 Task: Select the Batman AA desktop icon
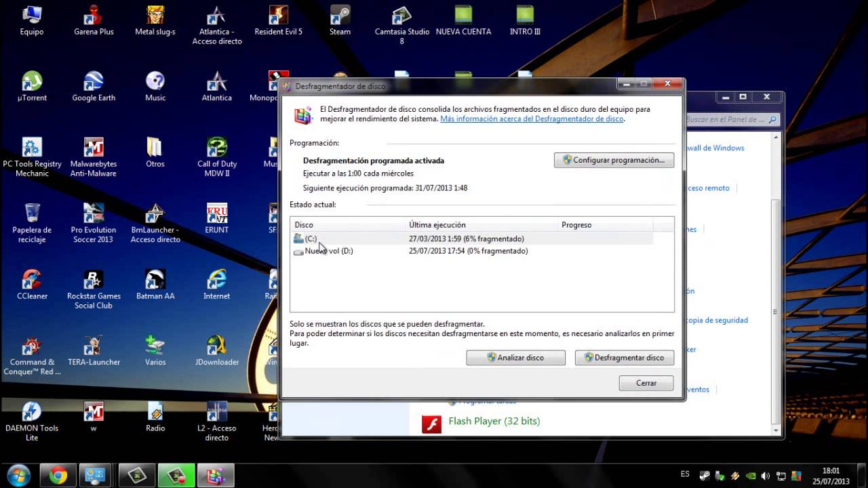[155, 284]
